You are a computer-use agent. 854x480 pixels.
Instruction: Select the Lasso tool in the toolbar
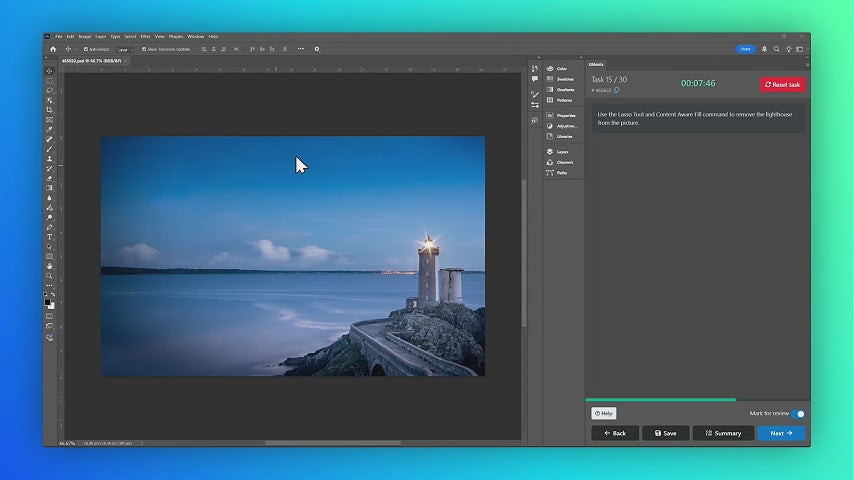[x=49, y=90]
